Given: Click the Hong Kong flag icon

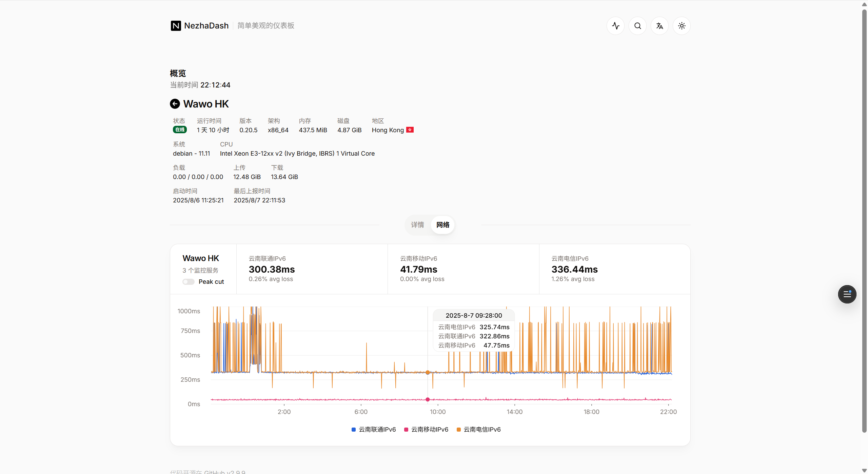Looking at the screenshot, I should (410, 130).
